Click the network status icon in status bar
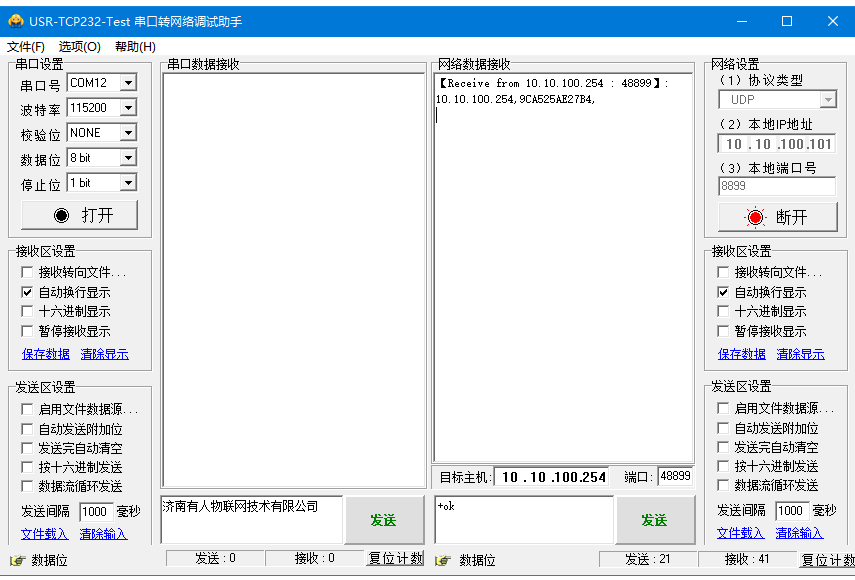The width and height of the screenshot is (855, 580). click(441, 561)
